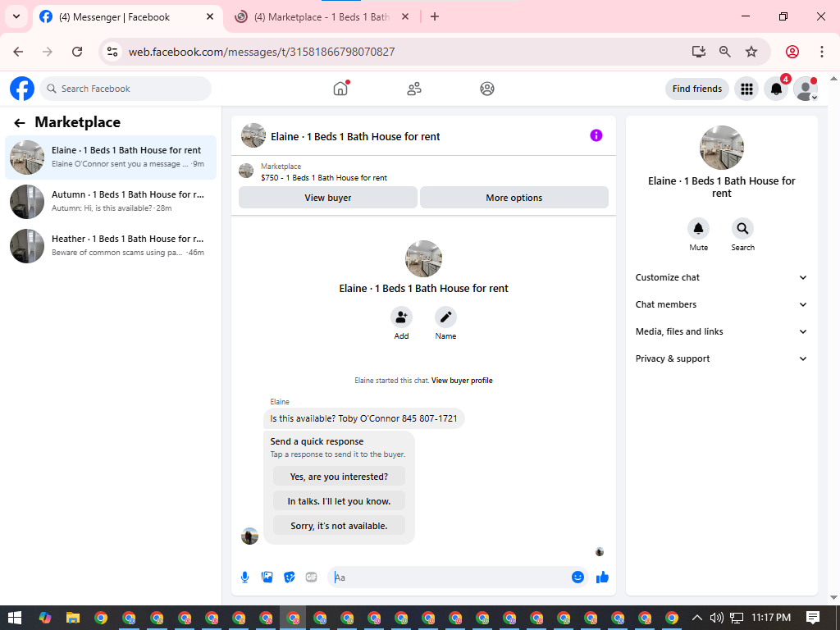Image resolution: width=840 pixels, height=630 pixels.
Task: Go back with browser back arrow
Action: 18,52
